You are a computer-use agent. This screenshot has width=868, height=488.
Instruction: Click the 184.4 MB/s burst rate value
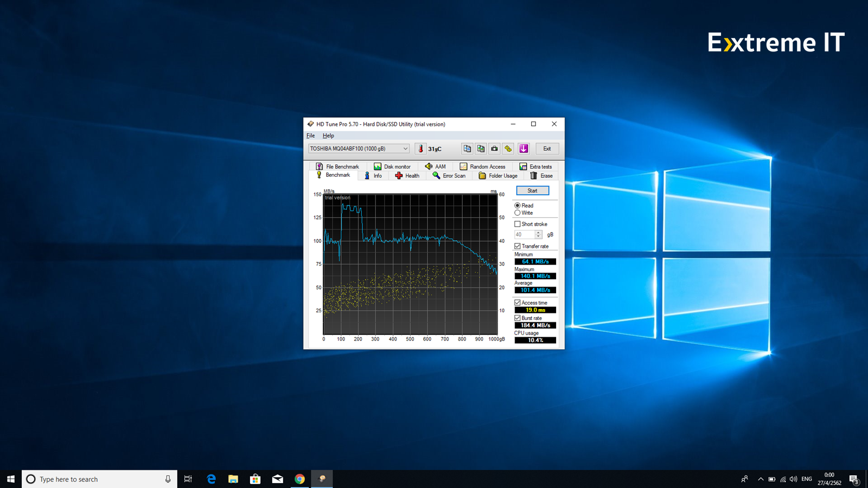point(535,325)
